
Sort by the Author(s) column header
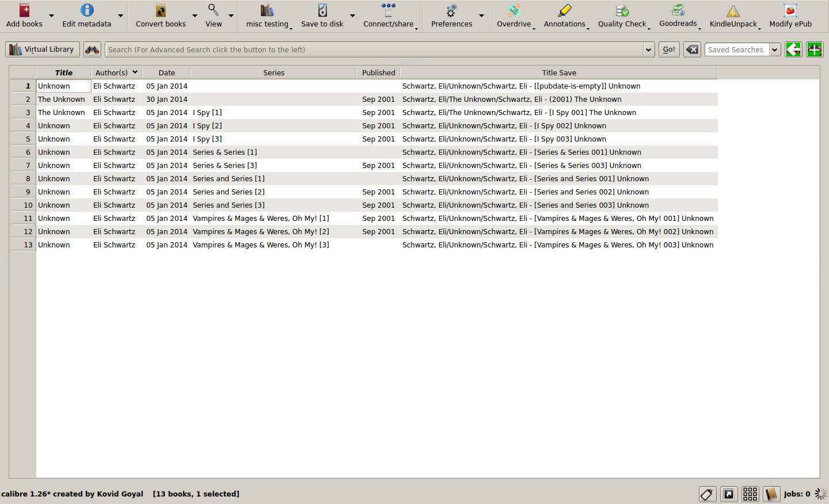coord(116,72)
